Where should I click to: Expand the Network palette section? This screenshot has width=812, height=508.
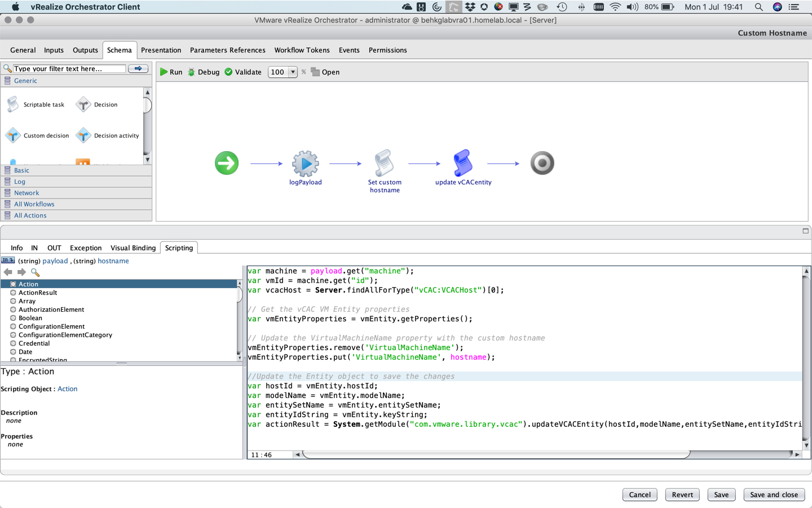pyautogui.click(x=76, y=193)
